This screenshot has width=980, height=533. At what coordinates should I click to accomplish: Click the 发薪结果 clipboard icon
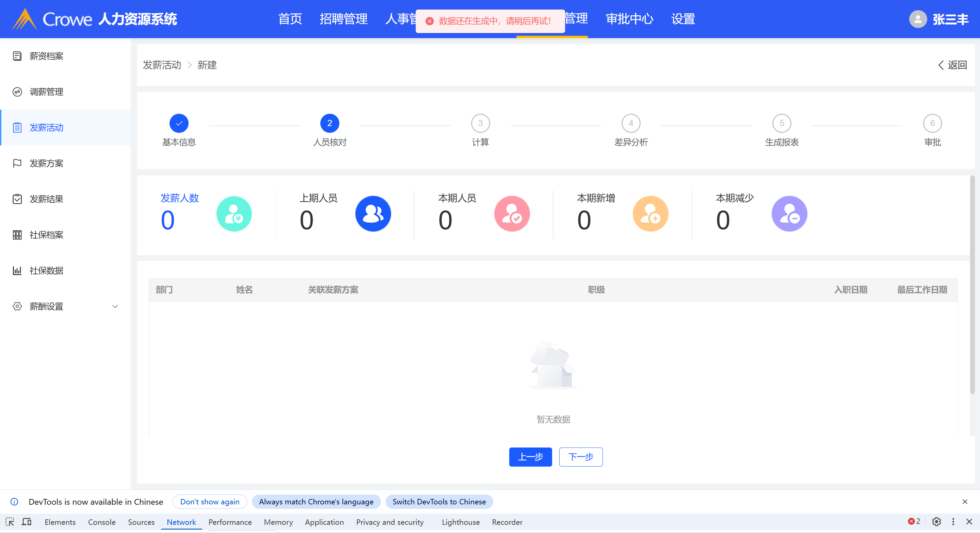pos(17,199)
